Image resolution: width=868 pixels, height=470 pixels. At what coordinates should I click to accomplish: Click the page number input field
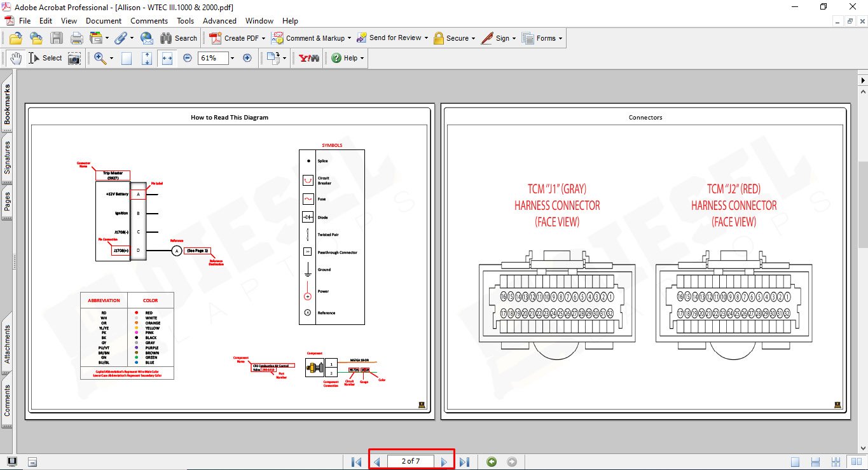tap(411, 461)
